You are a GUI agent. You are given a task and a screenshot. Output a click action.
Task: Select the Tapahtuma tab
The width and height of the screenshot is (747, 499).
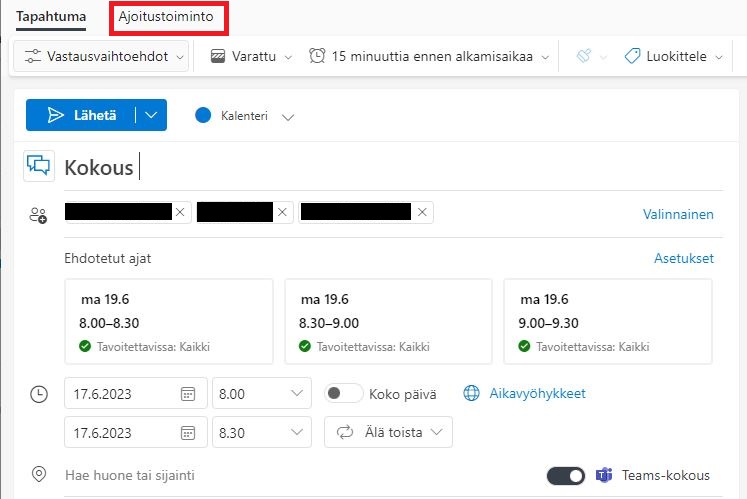pyautogui.click(x=50, y=17)
